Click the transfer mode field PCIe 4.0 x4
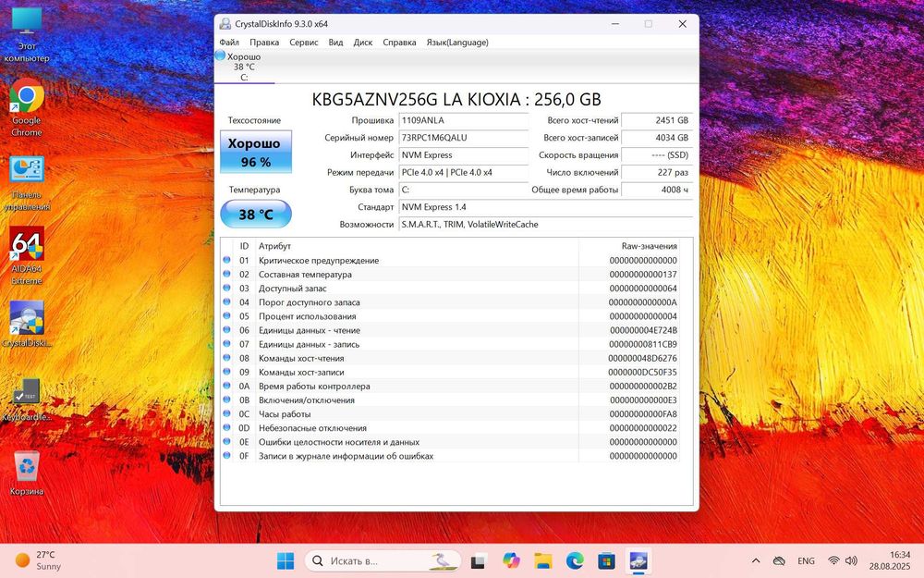This screenshot has width=924, height=578. 463,172
